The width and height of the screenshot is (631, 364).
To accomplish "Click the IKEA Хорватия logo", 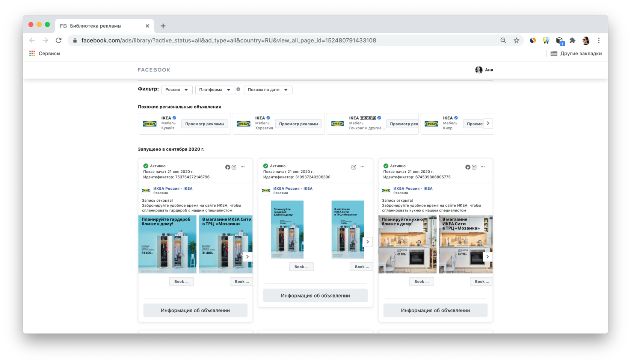I will coord(244,124).
